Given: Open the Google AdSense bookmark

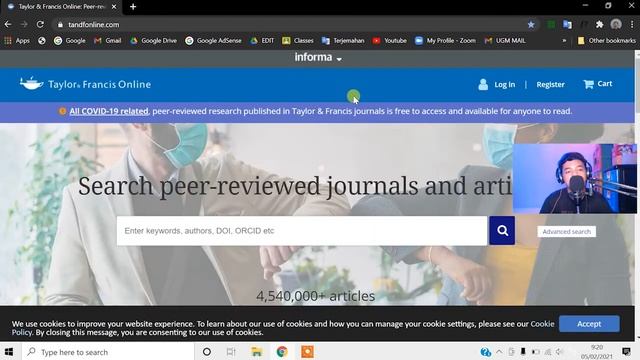Looking at the screenshot, I should tap(213, 40).
